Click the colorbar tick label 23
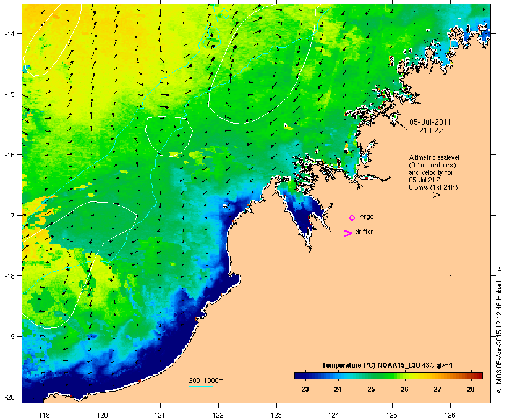This screenshot has width=507, height=420. pos(305,389)
